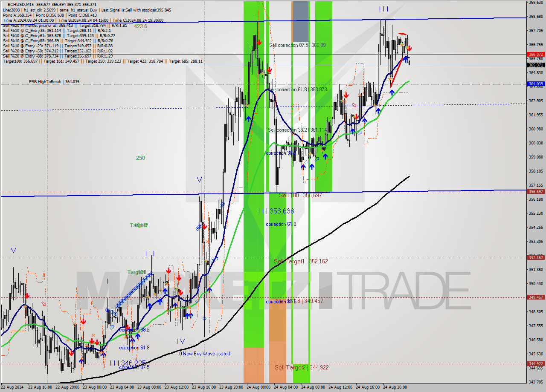
Task: Select the 'FSB-HighToBreak | 364.039' label
Action: (x=54, y=81)
